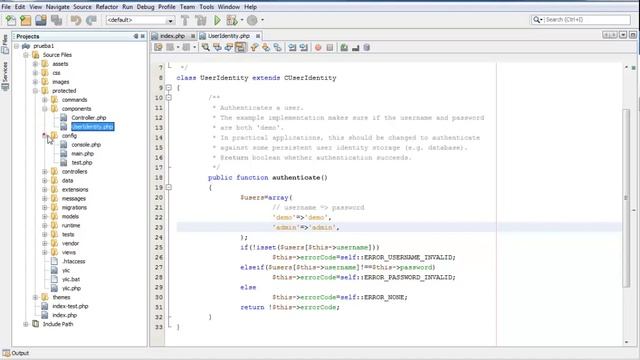Image resolution: width=640 pixels, height=360 pixels.
Task: Click the Clean and Build icon
Action: tap(200, 20)
